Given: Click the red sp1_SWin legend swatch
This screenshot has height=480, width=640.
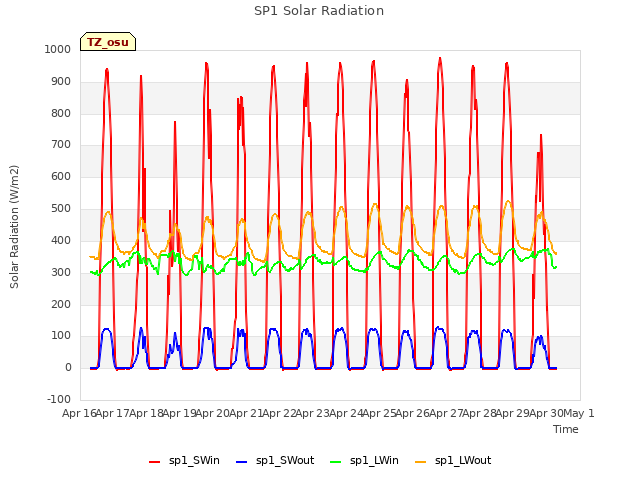Looking at the screenshot, I should [x=155, y=462].
